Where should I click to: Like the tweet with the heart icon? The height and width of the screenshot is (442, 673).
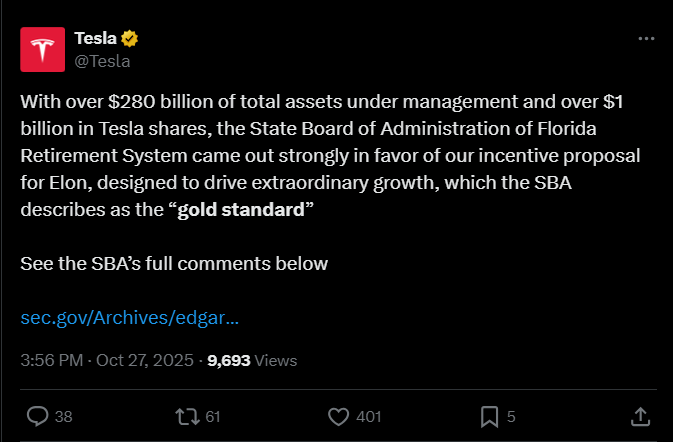[x=339, y=416]
